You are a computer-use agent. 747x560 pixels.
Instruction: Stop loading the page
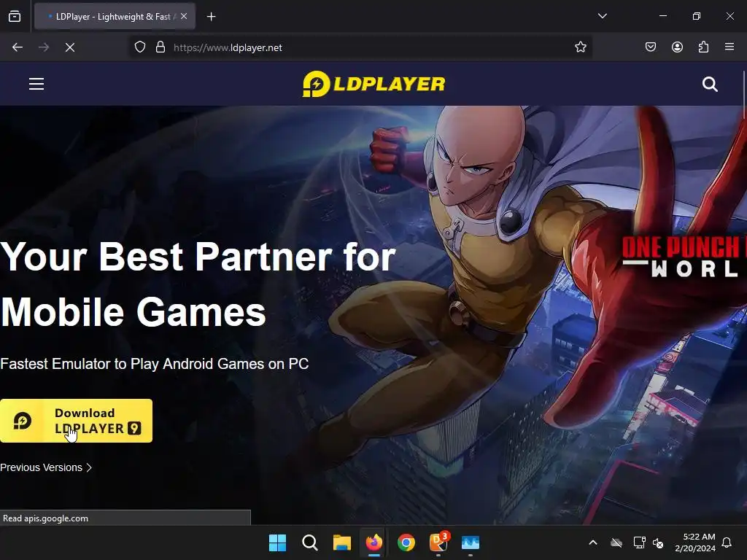click(x=70, y=47)
